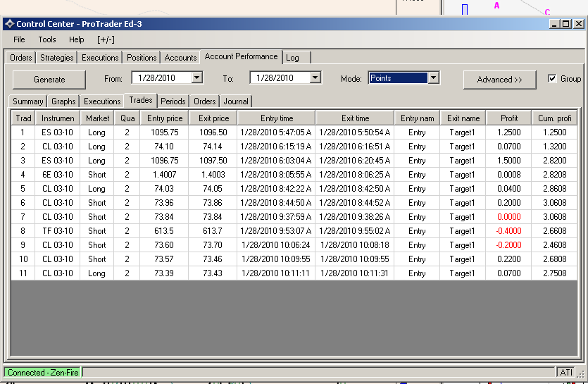Click the Control Center title bar diamond icon
Image resolution: width=588 pixels, height=384 pixels.
point(9,24)
